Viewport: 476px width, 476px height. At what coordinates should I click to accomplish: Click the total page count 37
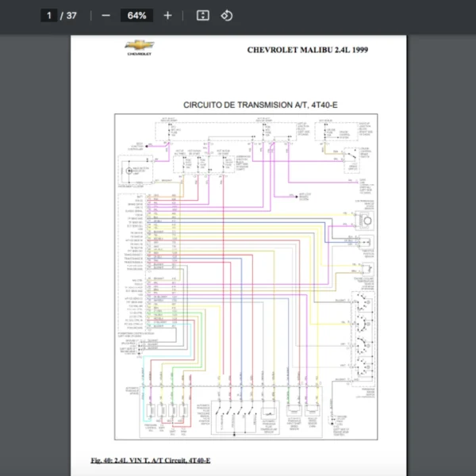71,16
